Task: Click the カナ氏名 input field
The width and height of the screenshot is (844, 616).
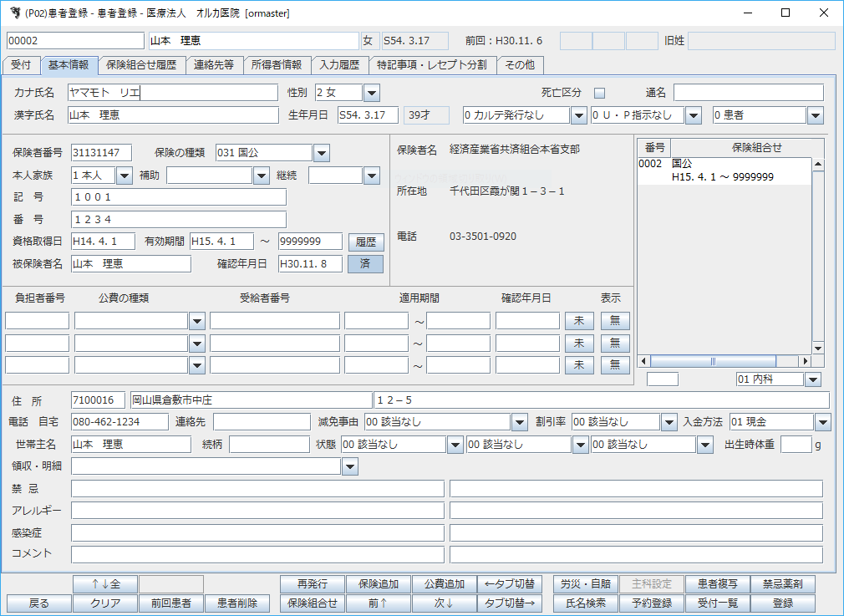Action: [x=173, y=93]
